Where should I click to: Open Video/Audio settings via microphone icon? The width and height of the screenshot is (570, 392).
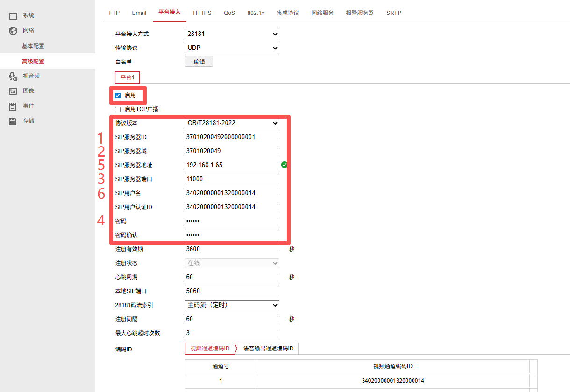(x=13, y=76)
